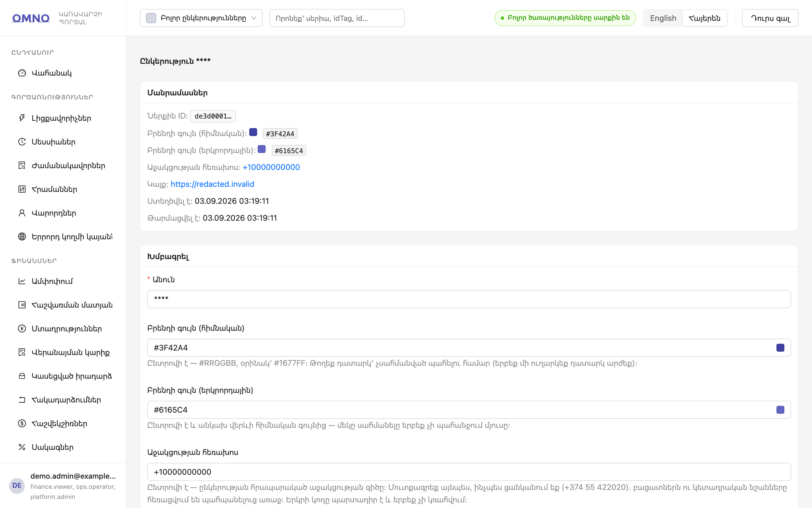Click the #3F42A4 code tag in details

(x=280, y=134)
